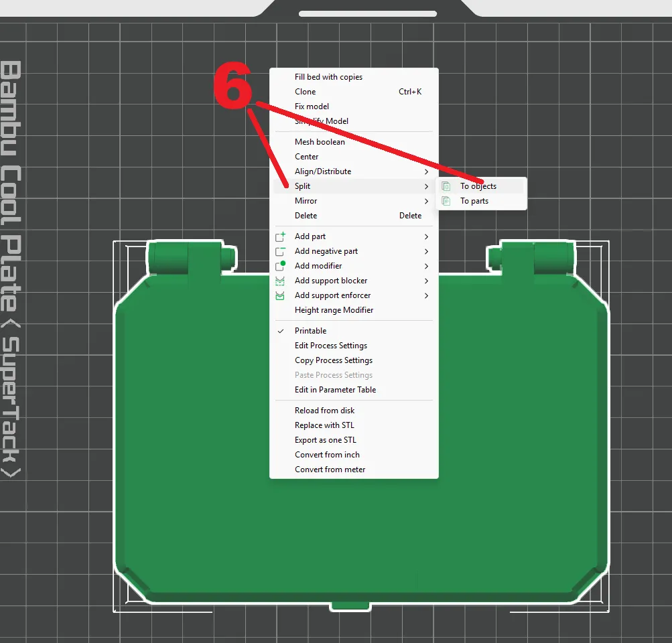Open the Mesh boolean option
672x643 pixels.
click(354, 142)
